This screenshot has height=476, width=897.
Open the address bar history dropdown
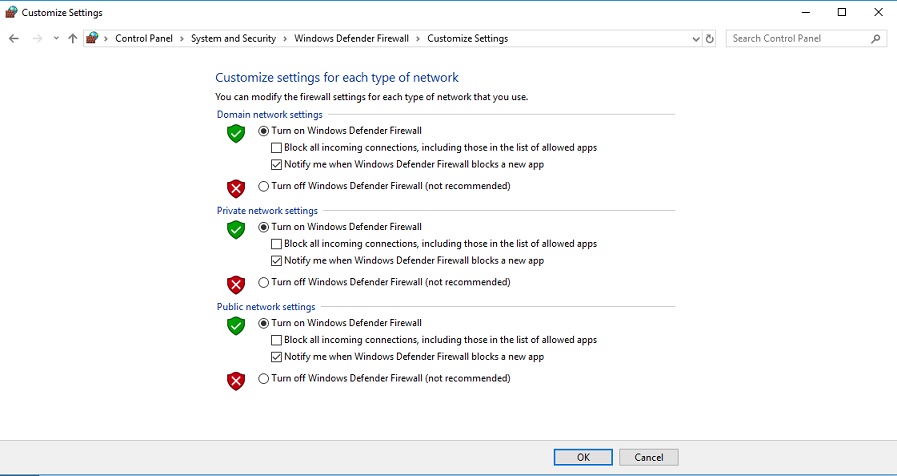click(x=696, y=39)
